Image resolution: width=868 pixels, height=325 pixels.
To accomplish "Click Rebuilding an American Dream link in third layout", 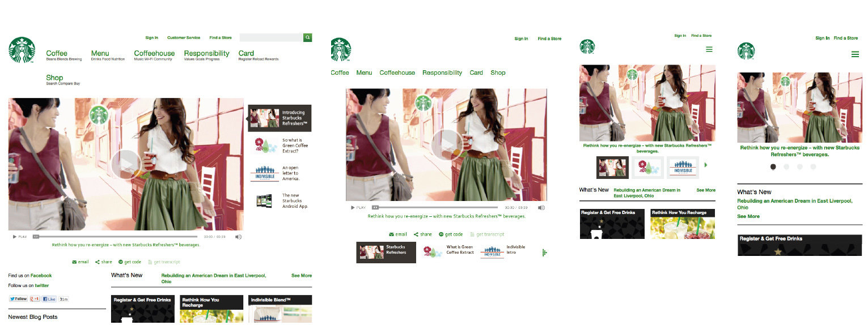I will coord(647,193).
